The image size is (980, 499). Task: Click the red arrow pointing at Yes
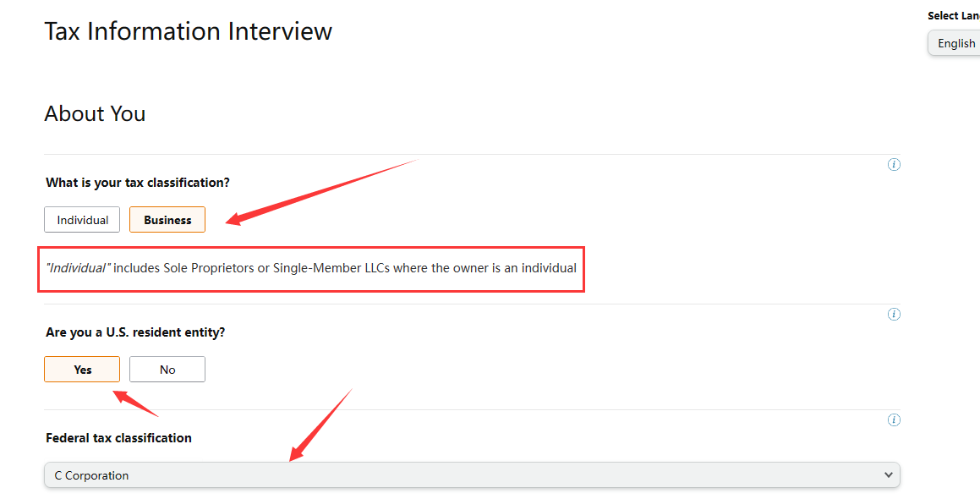(135, 403)
